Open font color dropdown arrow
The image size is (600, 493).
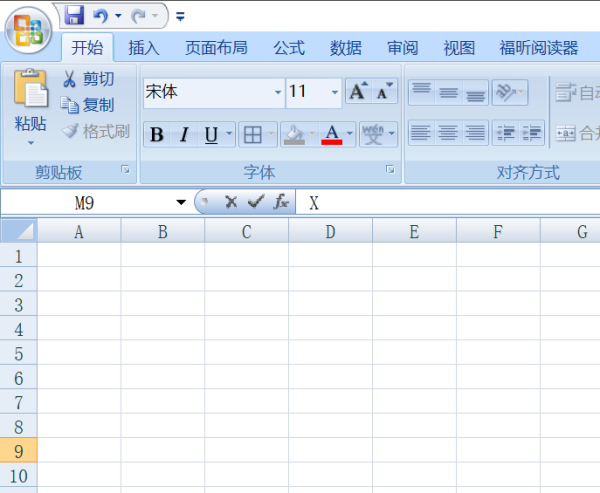tap(350, 134)
